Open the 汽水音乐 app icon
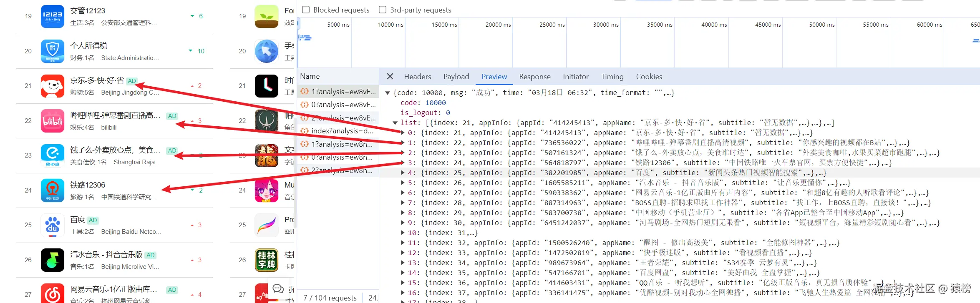 click(53, 260)
